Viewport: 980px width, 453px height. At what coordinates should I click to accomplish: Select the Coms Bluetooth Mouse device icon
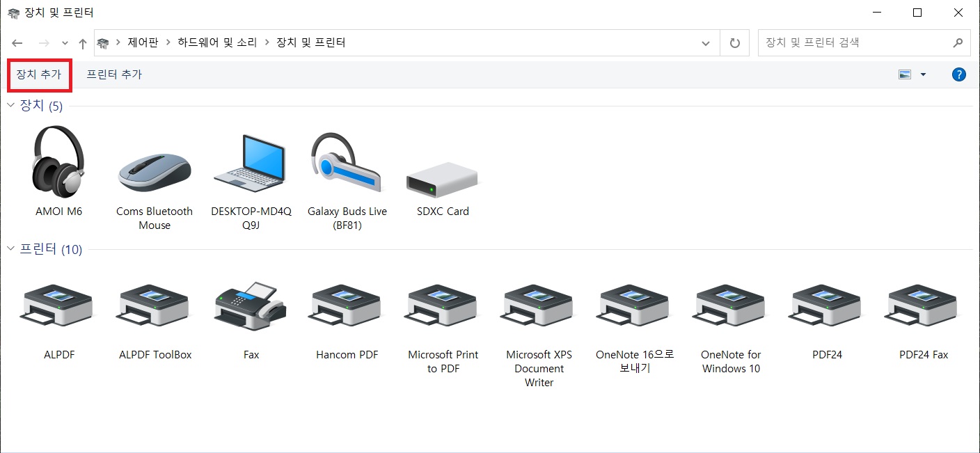point(155,171)
